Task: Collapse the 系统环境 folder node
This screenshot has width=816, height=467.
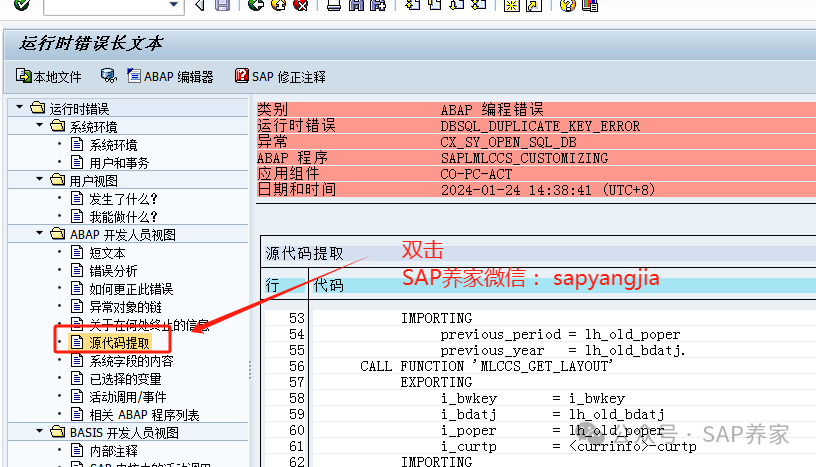Action: pyautogui.click(x=40, y=125)
